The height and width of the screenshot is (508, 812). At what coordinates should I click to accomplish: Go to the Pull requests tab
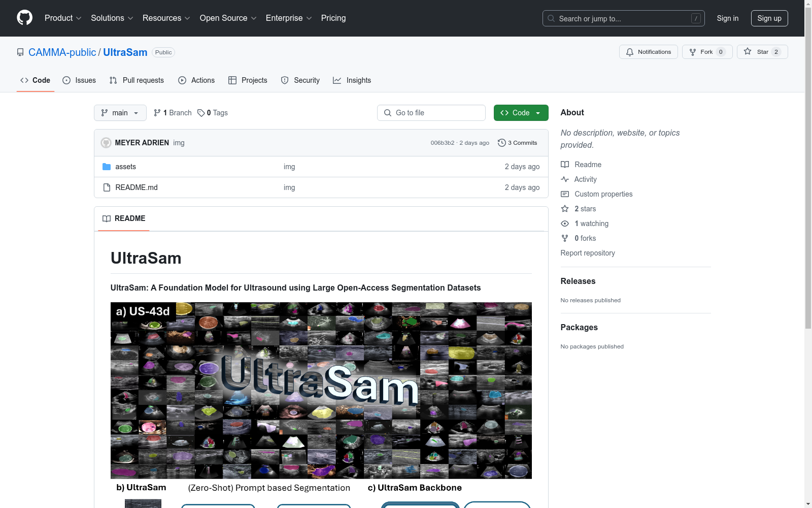coord(137,80)
